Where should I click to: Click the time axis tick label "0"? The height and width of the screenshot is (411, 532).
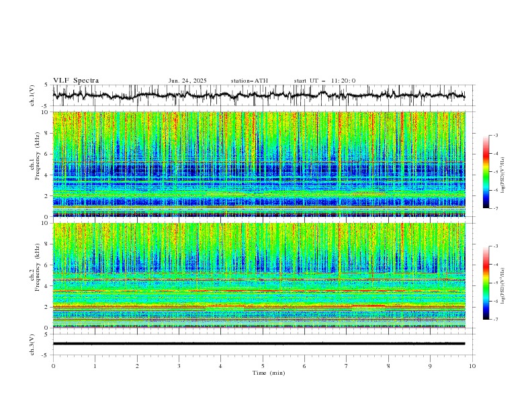pos(53,366)
